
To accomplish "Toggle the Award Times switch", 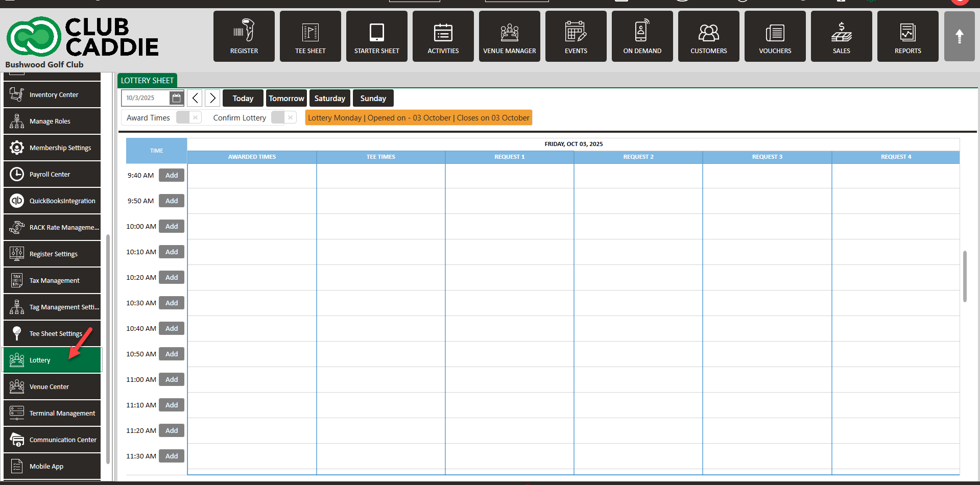I will pyautogui.click(x=188, y=117).
